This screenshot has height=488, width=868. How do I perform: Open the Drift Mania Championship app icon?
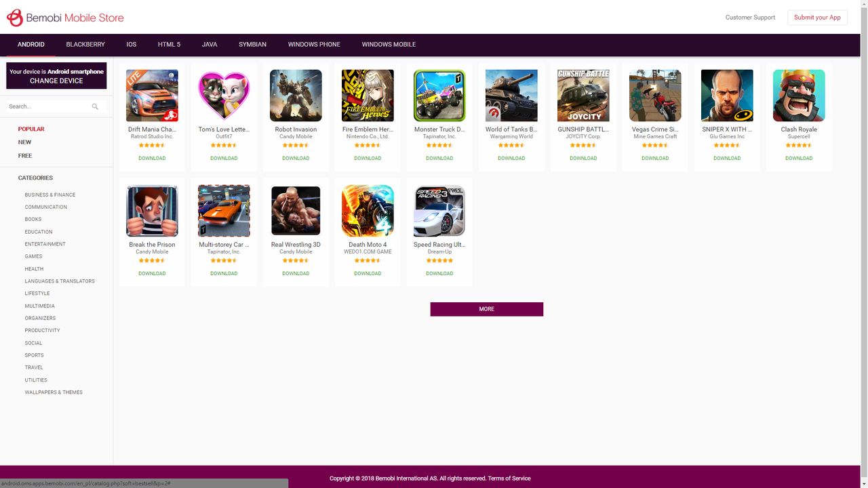coord(152,96)
